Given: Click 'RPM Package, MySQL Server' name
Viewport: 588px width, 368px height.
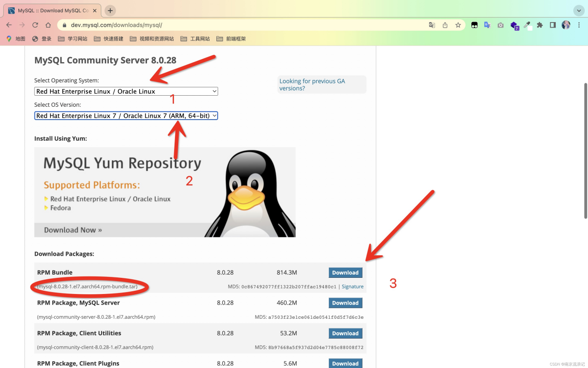Looking at the screenshot, I should (79, 303).
